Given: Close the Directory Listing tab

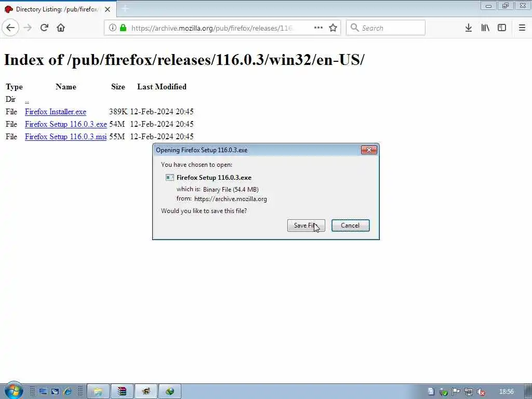Looking at the screenshot, I should (x=108, y=9).
